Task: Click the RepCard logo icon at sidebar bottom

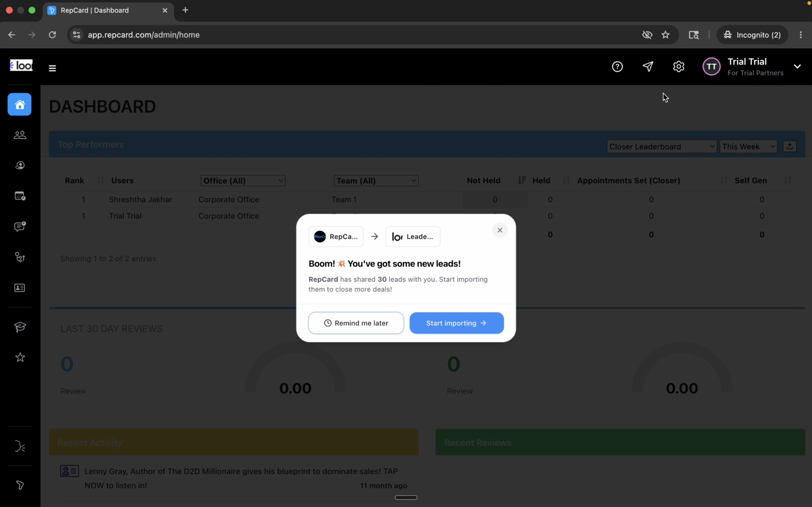Action: (x=20, y=485)
